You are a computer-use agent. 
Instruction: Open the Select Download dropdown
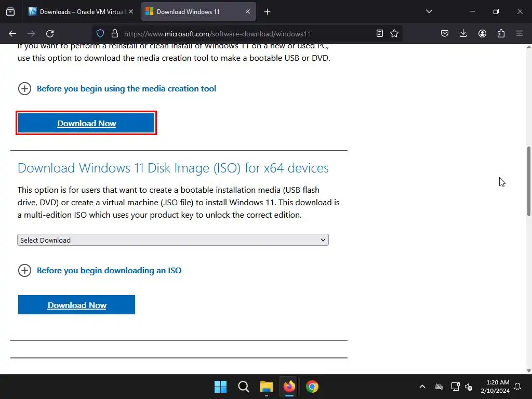click(x=173, y=240)
